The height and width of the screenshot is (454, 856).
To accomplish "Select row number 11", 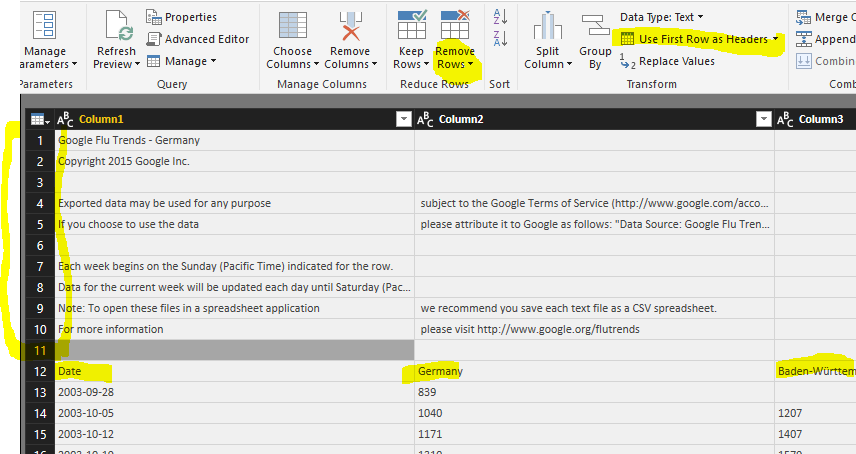I will click(x=40, y=350).
